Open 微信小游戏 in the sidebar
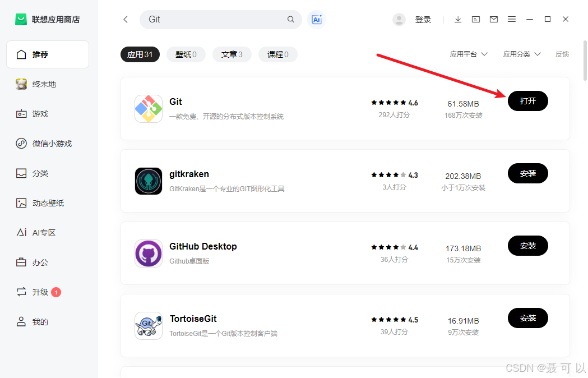The image size is (588, 378). (48, 144)
